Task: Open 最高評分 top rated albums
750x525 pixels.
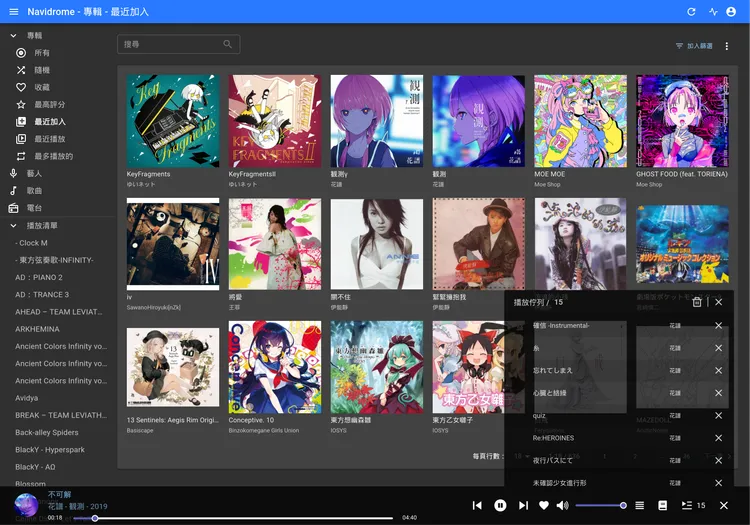Action: coord(49,104)
